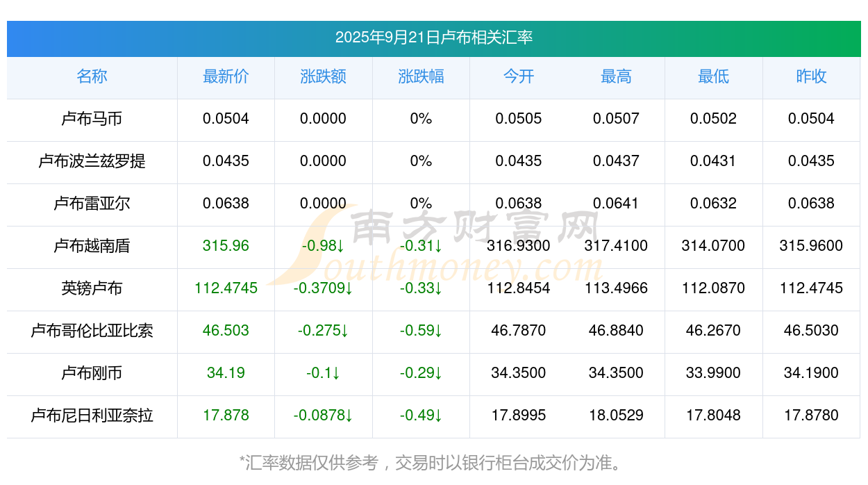Viewport: 868px width, 485px height.
Task: Click latest price 17.878
Action: point(226,416)
